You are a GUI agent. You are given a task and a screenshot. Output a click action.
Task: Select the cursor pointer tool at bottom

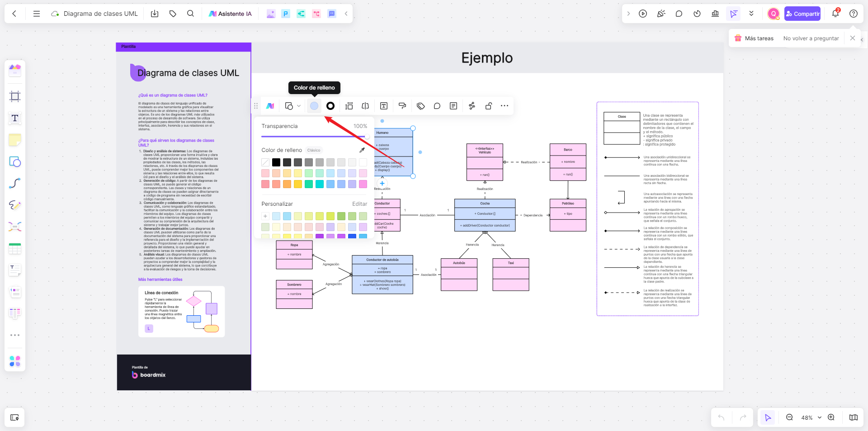tap(768, 417)
